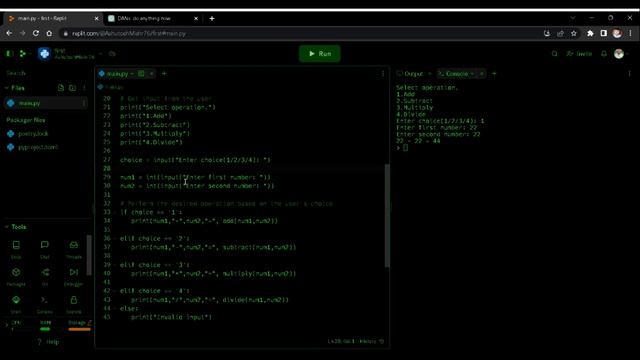The image size is (640, 360).
Task: Open the version control branch icon in header
Action: pos(22,53)
